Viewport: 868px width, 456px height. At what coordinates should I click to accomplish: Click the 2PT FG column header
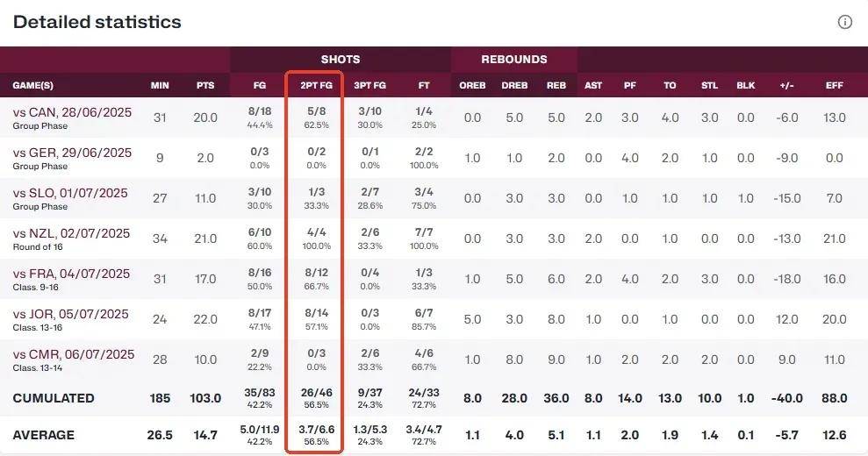click(314, 86)
